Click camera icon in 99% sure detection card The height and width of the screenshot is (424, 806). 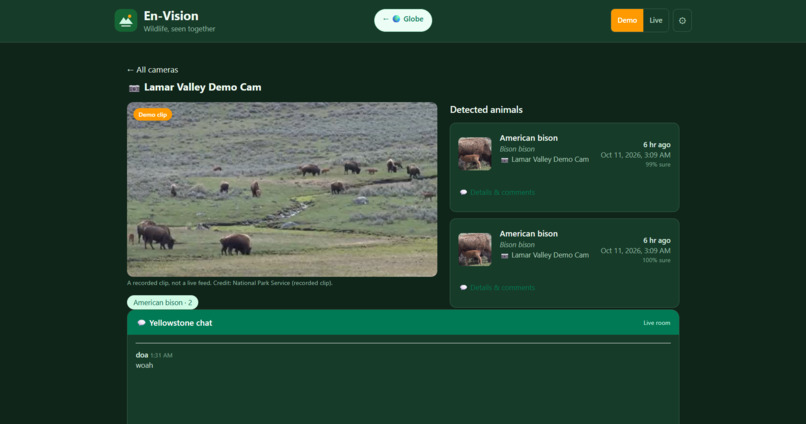coord(505,160)
